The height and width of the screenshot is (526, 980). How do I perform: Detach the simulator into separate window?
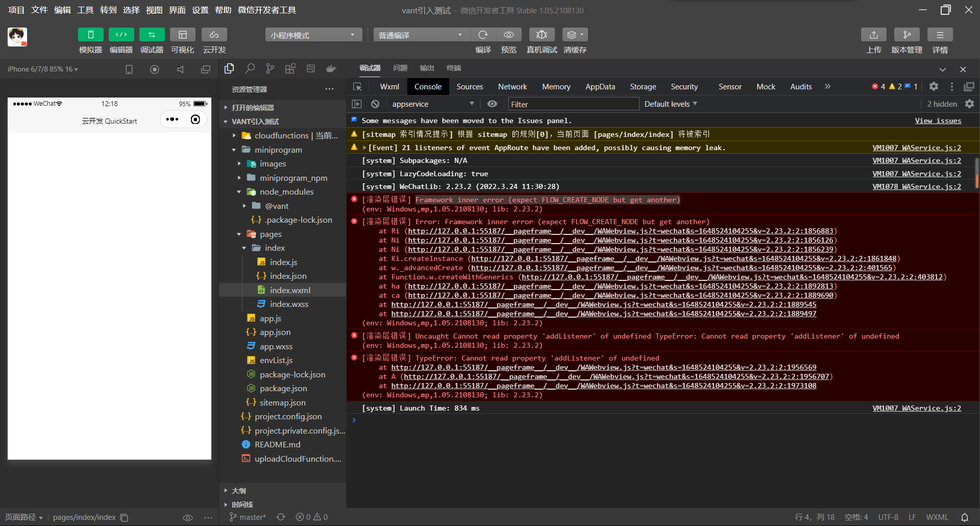click(206, 69)
